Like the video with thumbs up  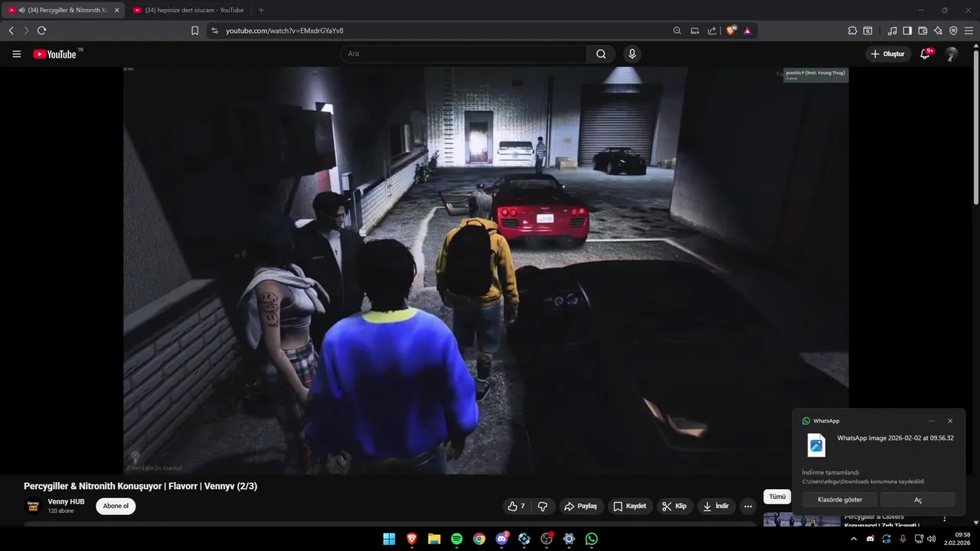[x=516, y=506]
